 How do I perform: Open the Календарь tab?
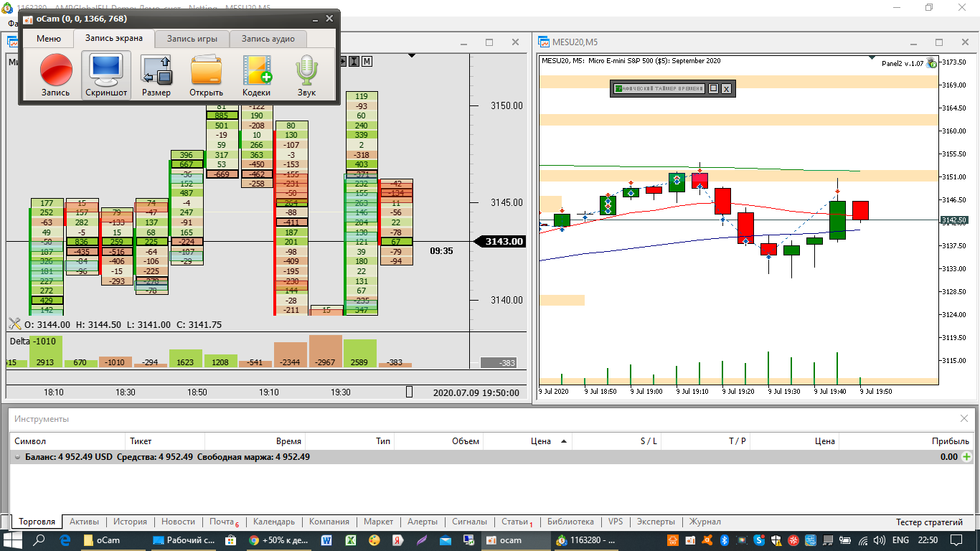(274, 522)
